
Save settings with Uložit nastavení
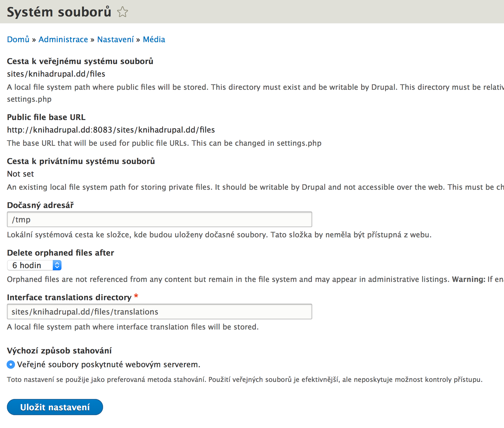click(x=55, y=407)
